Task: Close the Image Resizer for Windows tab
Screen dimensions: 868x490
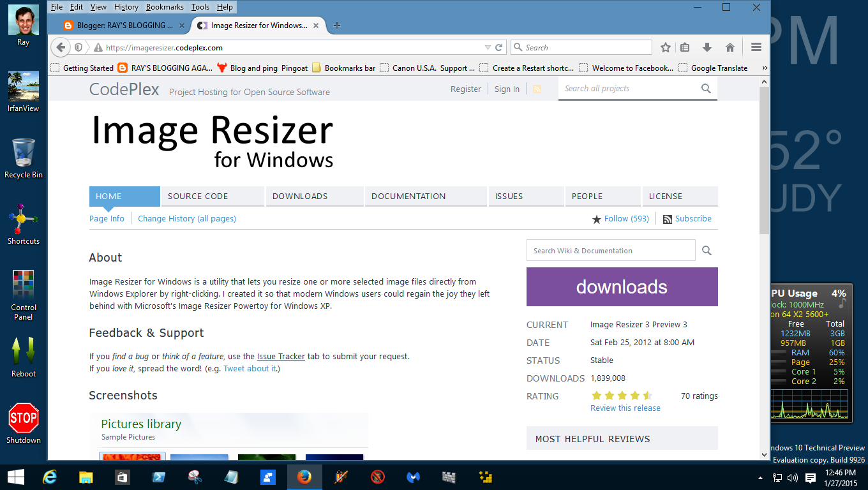Action: [x=315, y=26]
